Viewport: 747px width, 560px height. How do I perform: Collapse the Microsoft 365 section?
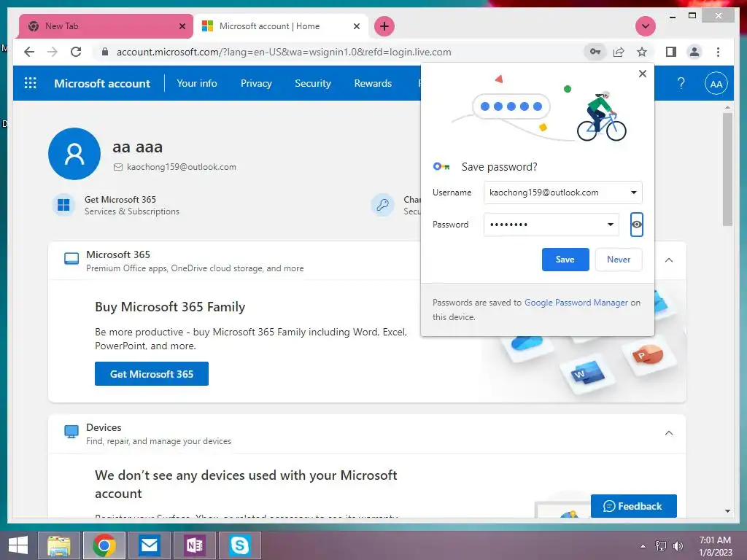coord(669,260)
